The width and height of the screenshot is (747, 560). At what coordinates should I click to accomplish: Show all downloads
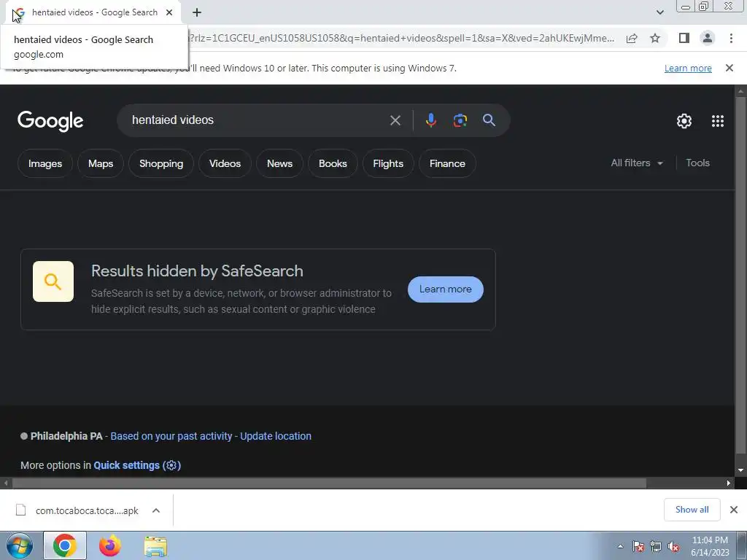pyautogui.click(x=692, y=510)
